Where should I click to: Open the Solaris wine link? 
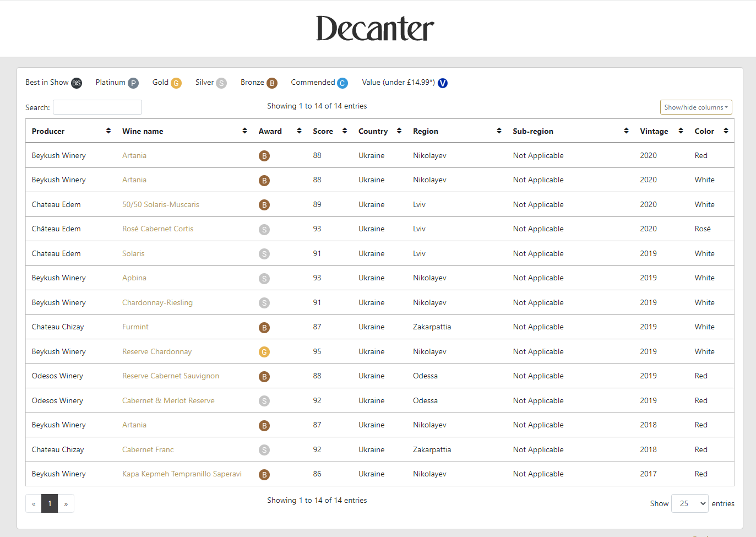click(133, 253)
